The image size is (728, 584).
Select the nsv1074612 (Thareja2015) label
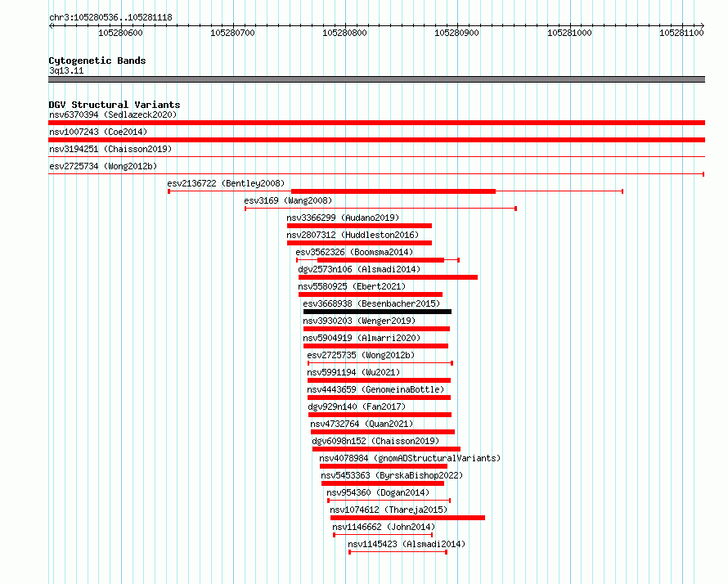(389, 510)
